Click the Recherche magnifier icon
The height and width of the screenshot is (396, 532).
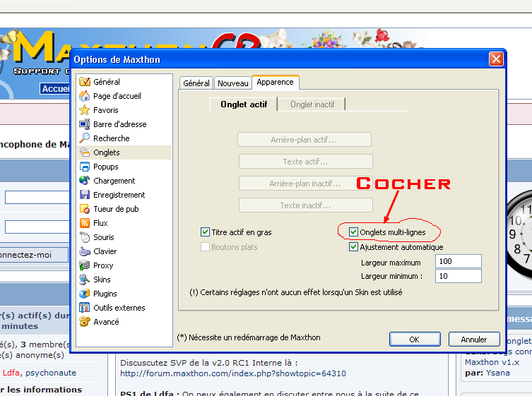[85, 138]
